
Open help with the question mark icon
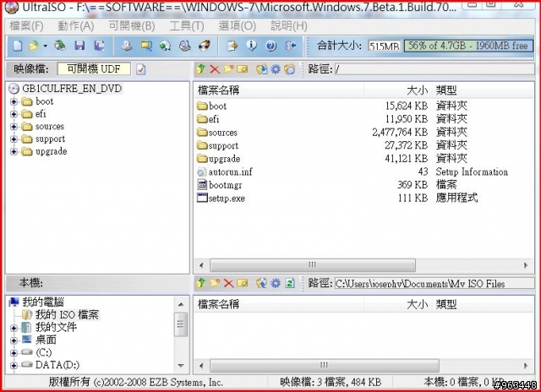(x=270, y=46)
